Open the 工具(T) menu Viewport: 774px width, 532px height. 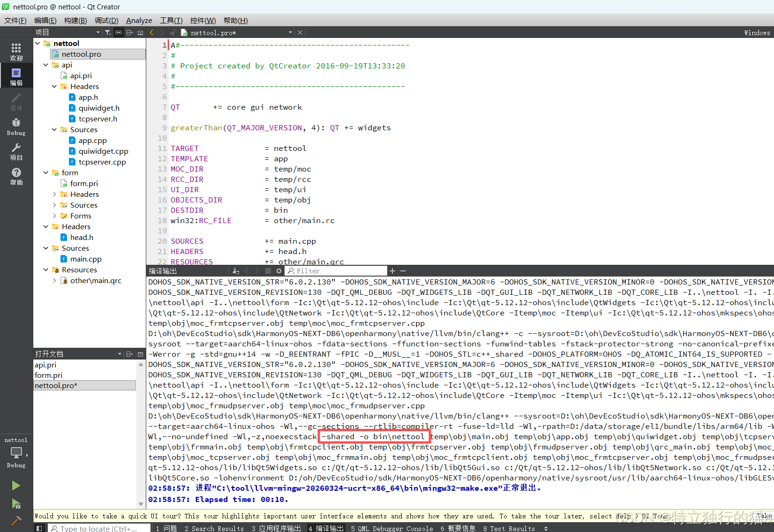(171, 20)
